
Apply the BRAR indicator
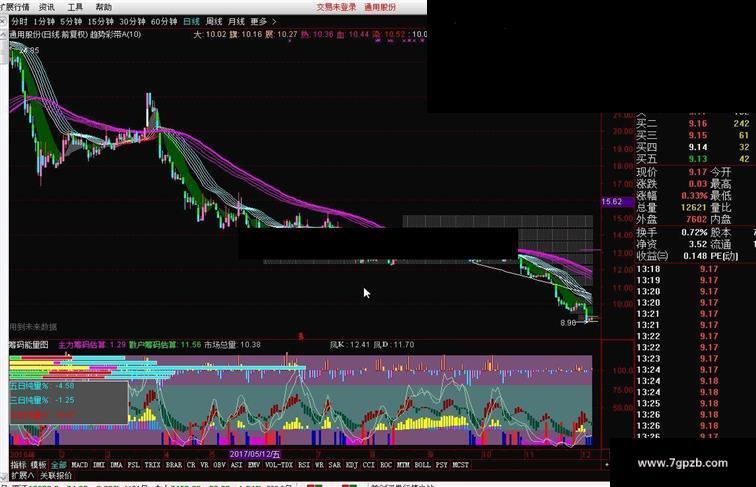pos(174,465)
